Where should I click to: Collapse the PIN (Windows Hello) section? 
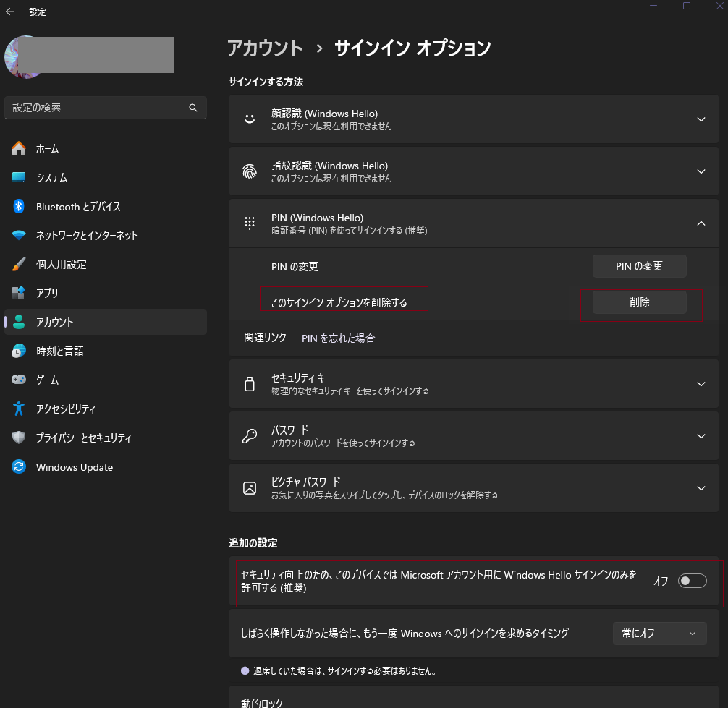701,223
